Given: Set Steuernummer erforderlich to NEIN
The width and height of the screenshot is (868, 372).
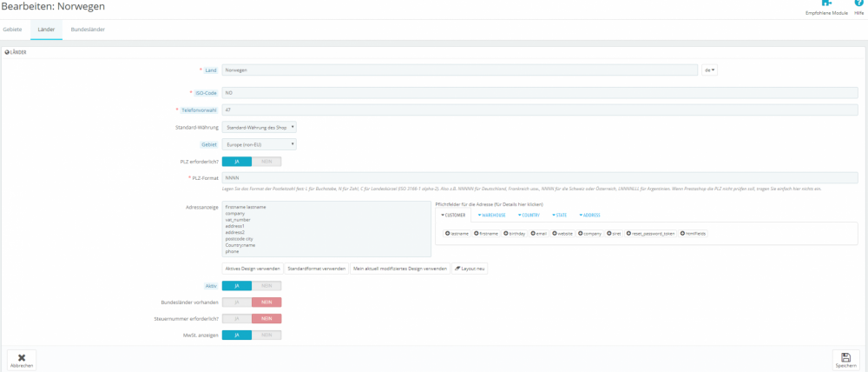Looking at the screenshot, I should (x=266, y=319).
